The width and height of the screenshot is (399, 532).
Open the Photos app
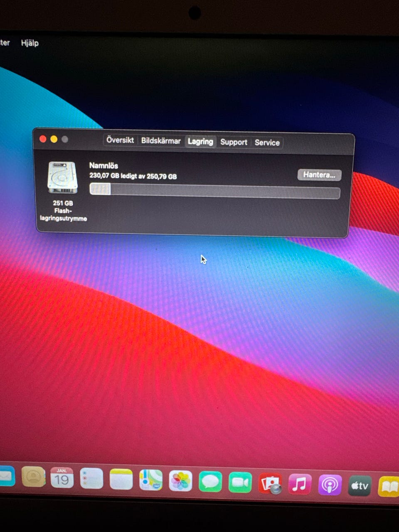pos(180,481)
